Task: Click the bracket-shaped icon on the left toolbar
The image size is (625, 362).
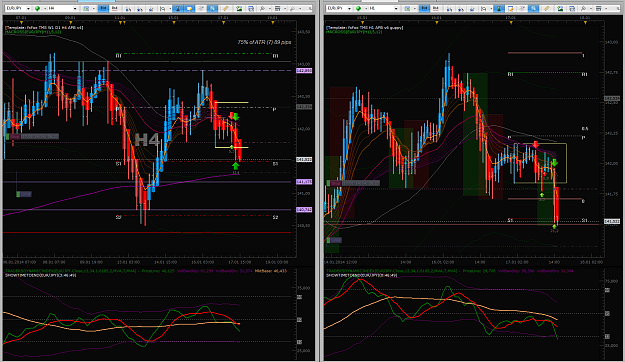Action: 162,8
